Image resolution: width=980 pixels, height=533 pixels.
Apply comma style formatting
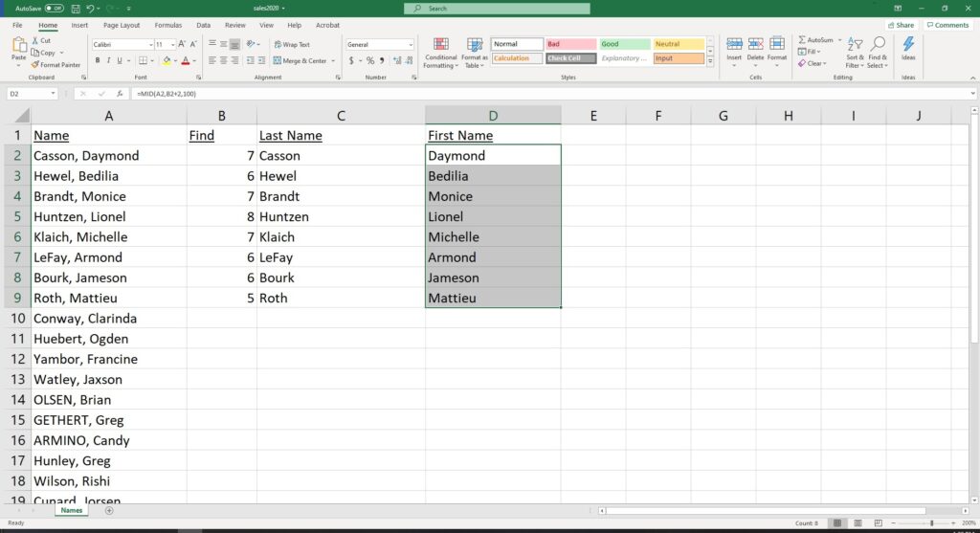(382, 61)
